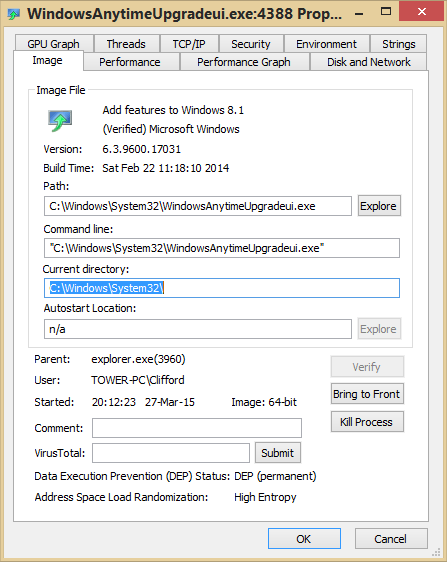Viewport: 447px width, 562px height.
Task: Click the started time 20:12:23 27-Mar-15
Action: (x=143, y=402)
